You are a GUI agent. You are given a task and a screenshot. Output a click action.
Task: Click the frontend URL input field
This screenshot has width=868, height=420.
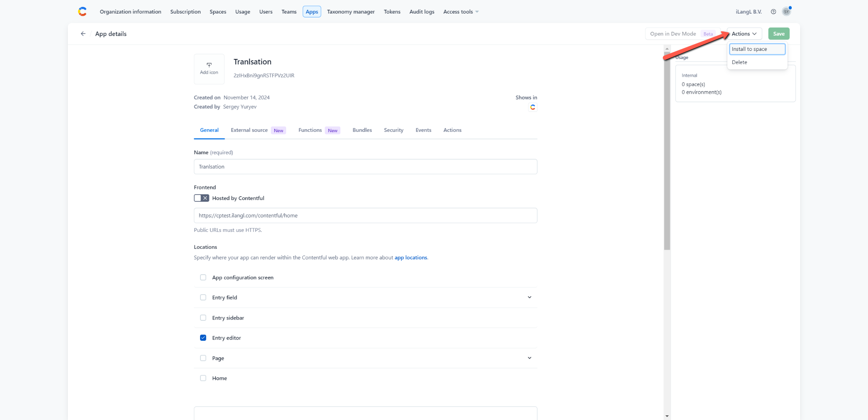(365, 215)
